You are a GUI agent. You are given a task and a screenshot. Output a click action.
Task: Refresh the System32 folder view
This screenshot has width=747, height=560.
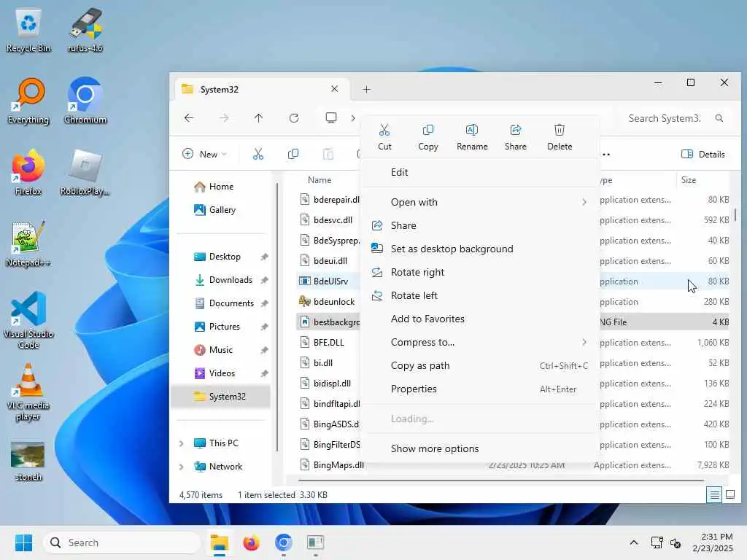coord(294,117)
